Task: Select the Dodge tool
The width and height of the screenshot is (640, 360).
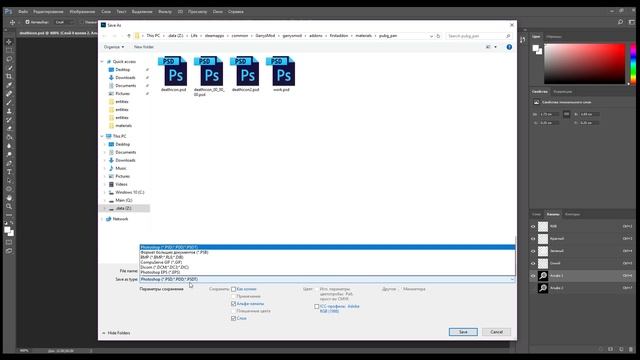Action: coord(9,154)
